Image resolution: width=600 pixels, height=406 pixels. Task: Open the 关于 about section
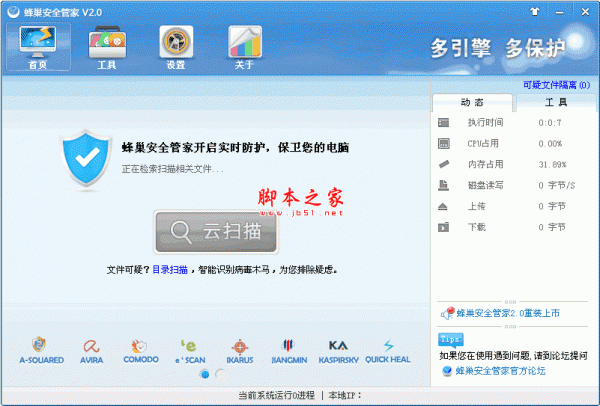coord(245,47)
